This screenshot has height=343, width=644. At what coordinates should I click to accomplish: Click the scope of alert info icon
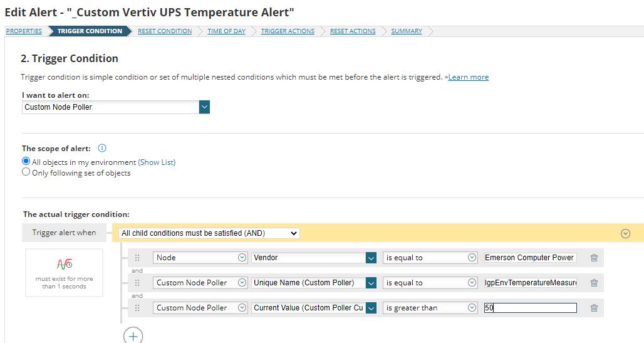pyautogui.click(x=102, y=149)
